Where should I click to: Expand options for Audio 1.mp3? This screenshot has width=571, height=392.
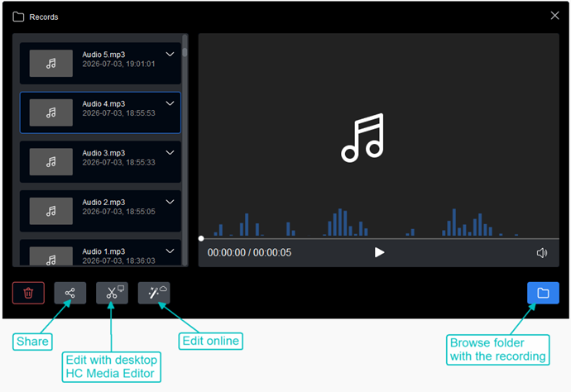coord(170,251)
